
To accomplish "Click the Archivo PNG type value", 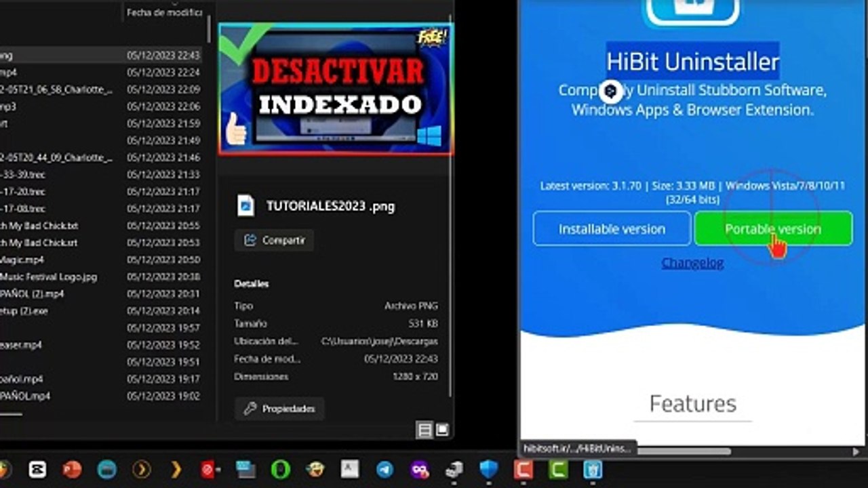I will pyautogui.click(x=411, y=306).
